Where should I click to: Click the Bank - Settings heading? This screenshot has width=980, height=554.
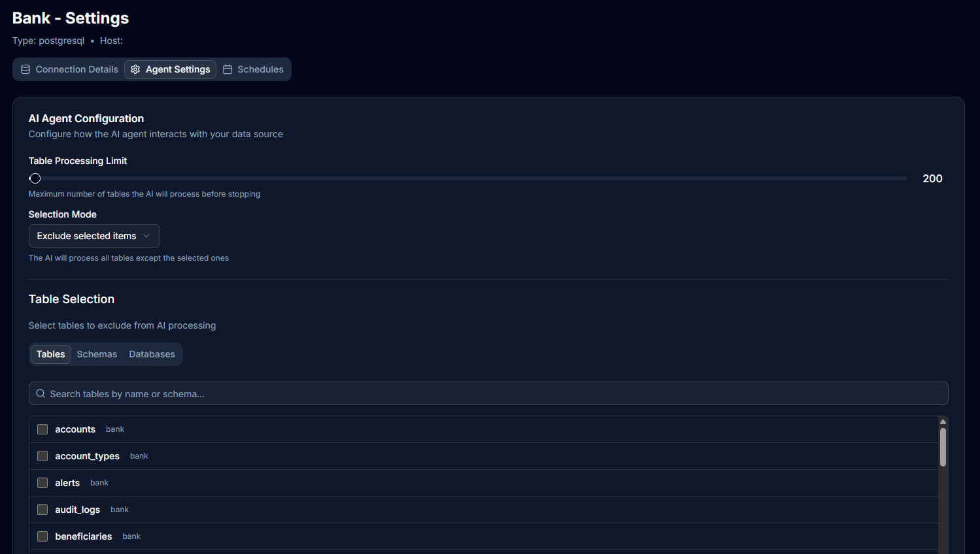click(x=71, y=18)
